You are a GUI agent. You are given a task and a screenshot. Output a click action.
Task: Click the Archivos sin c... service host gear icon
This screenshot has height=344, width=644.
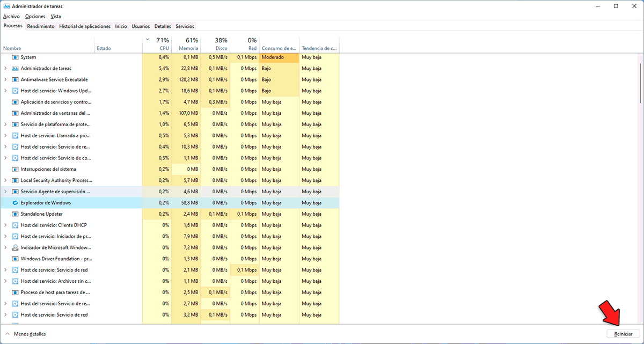(x=15, y=281)
